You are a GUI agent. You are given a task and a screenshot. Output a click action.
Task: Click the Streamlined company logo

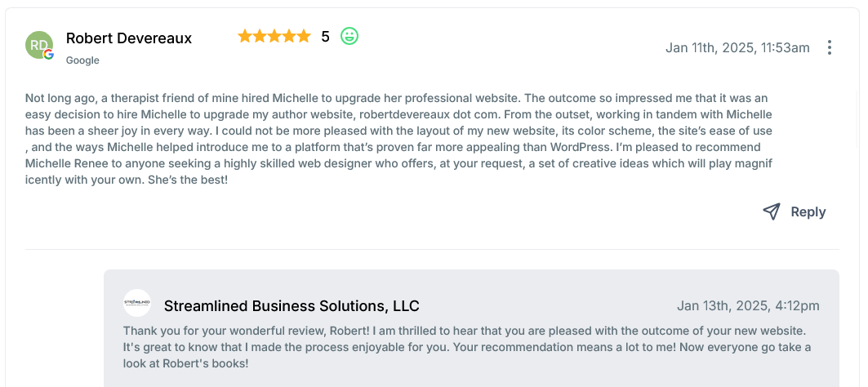pyautogui.click(x=137, y=303)
